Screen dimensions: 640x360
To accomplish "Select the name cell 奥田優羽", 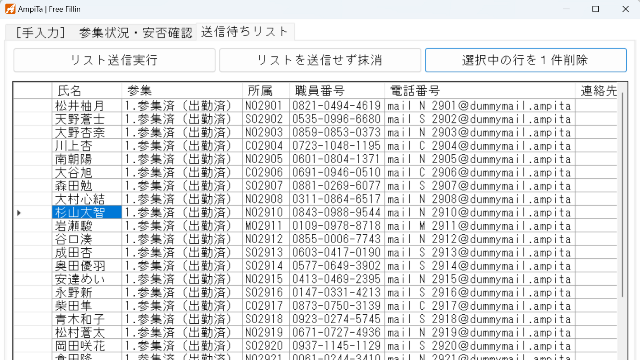I will (x=87, y=266).
